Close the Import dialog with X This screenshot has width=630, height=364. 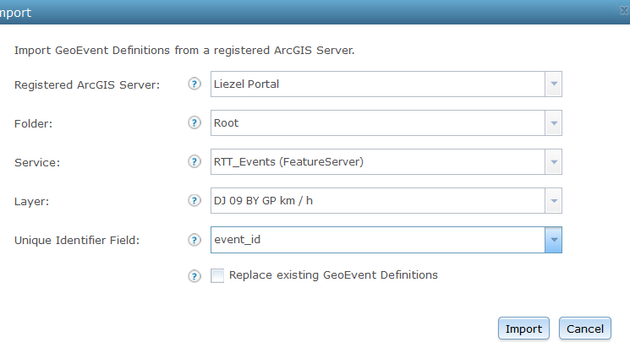pyautogui.click(x=624, y=11)
